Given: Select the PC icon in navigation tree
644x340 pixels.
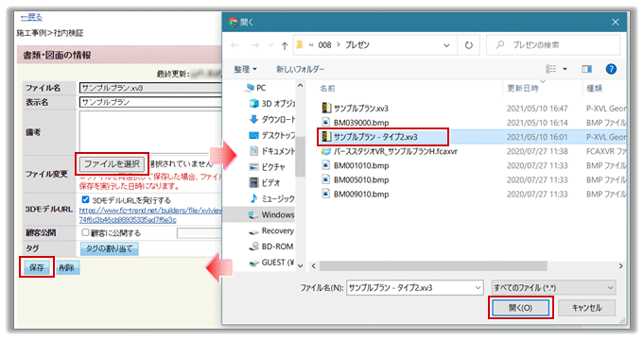Looking at the screenshot, I should pyautogui.click(x=250, y=87).
